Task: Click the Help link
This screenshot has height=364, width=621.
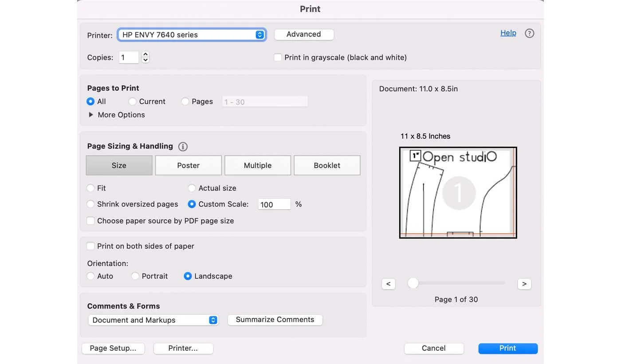Action: [x=508, y=33]
